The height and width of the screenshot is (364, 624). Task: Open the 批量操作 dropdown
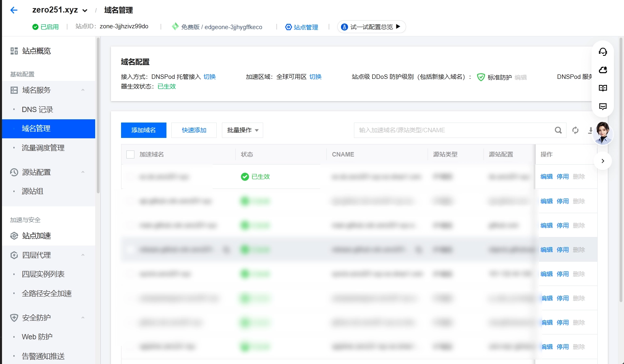click(243, 130)
